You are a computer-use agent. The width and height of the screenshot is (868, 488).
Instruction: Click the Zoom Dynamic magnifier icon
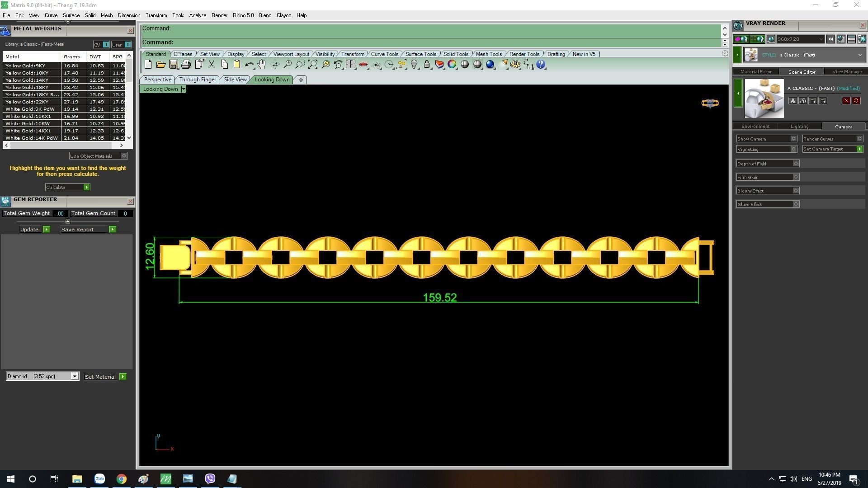[288, 65]
